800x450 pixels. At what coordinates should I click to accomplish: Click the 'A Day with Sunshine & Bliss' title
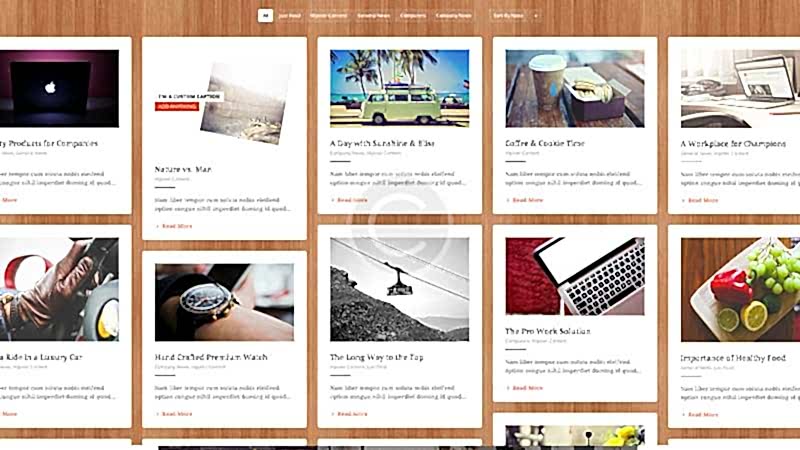382,143
